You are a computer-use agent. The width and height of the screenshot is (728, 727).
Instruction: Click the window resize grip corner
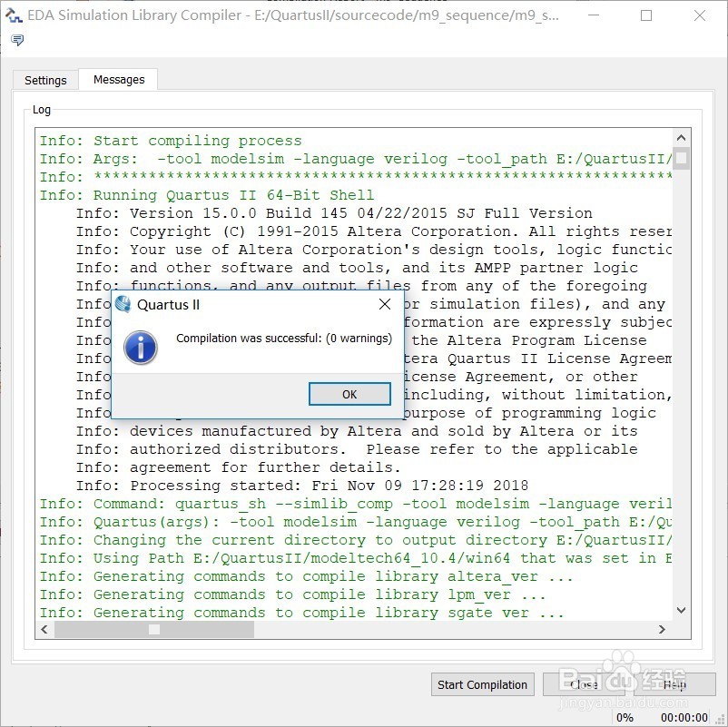click(721, 720)
